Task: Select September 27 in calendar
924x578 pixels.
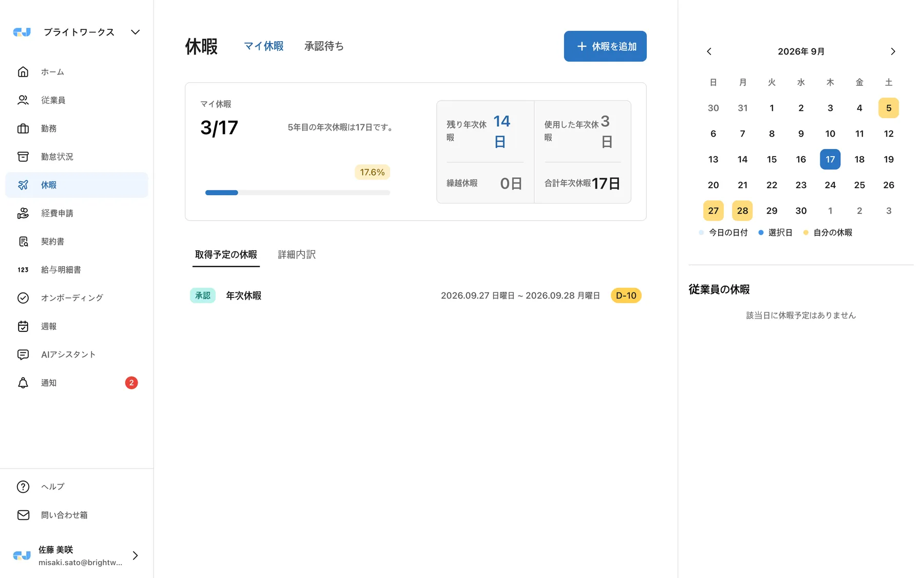Action: [x=713, y=211]
